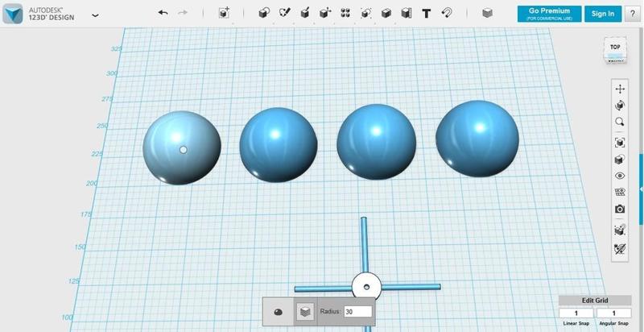
Task: Open the view style cube options
Action: click(620, 160)
